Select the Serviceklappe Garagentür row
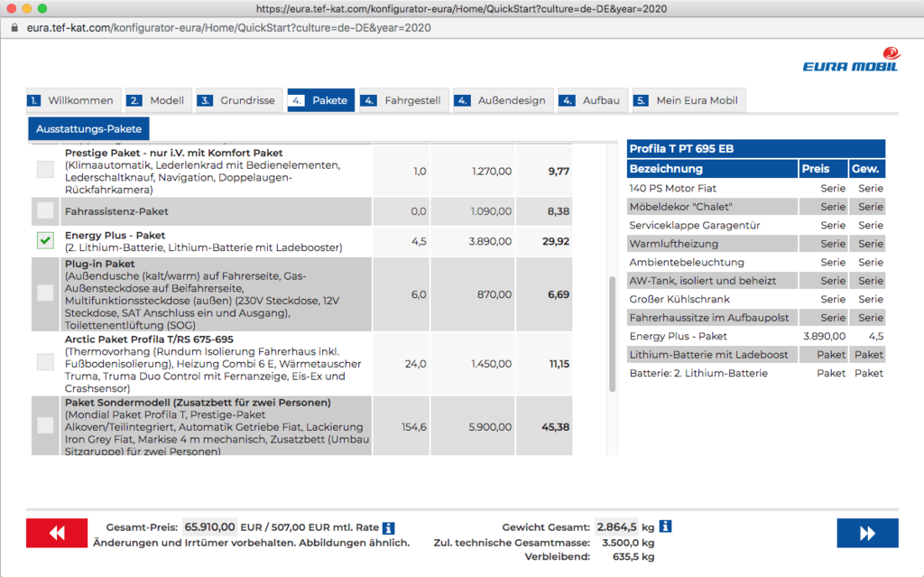Screen dimensions: 924x577 click(x=756, y=226)
